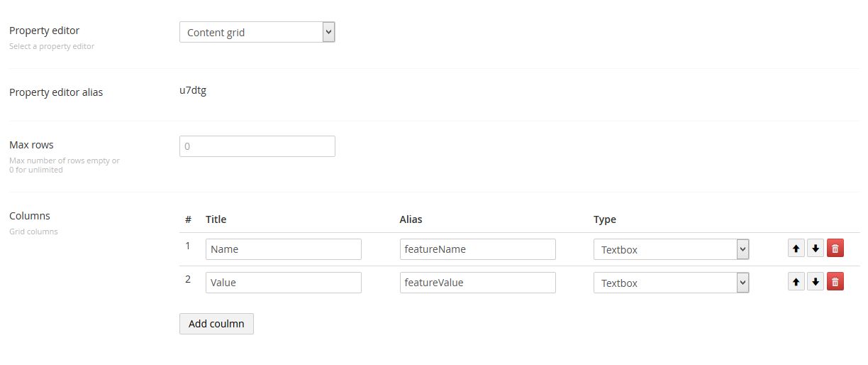Open the Property editor dropdown

257,32
